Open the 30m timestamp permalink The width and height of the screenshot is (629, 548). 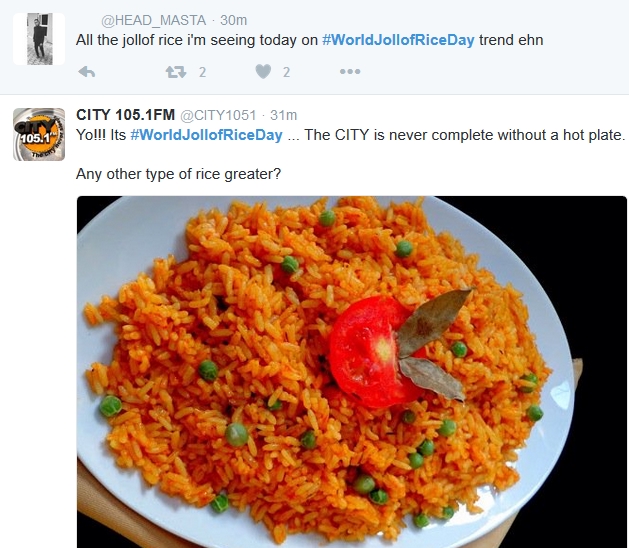[233, 20]
